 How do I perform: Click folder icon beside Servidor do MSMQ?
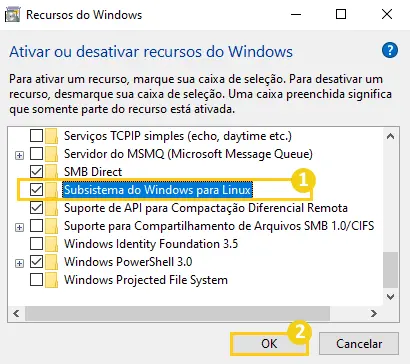[x=52, y=154]
